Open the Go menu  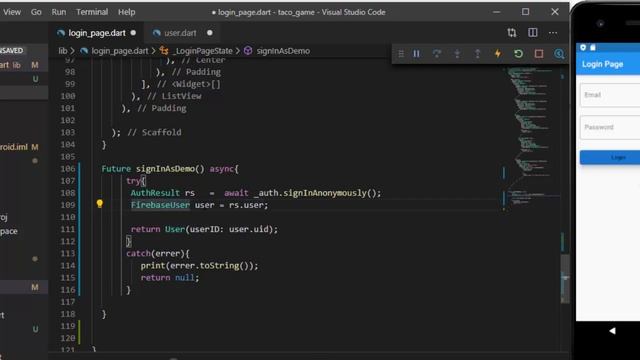pyautogui.click(x=36, y=12)
